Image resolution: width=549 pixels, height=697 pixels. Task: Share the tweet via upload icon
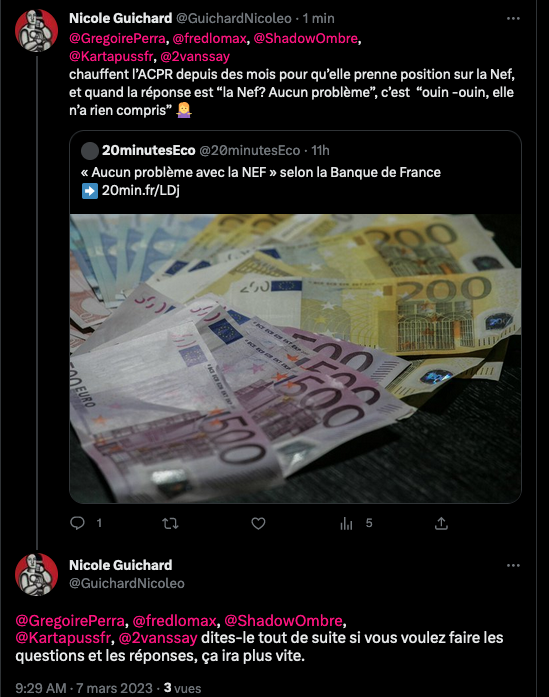tap(441, 523)
